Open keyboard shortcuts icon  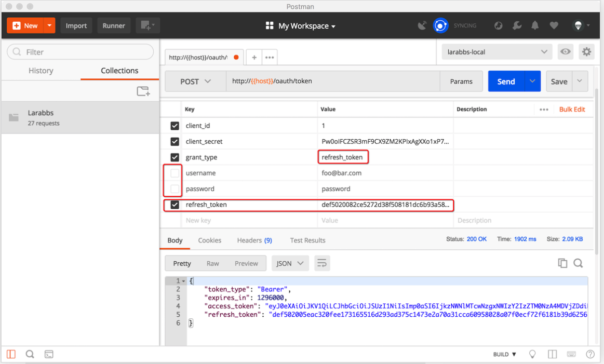pos(571,354)
